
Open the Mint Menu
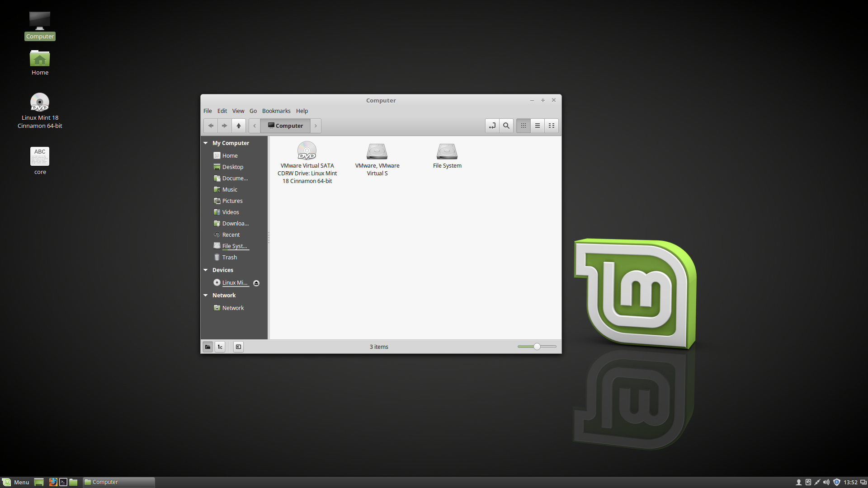tap(16, 482)
